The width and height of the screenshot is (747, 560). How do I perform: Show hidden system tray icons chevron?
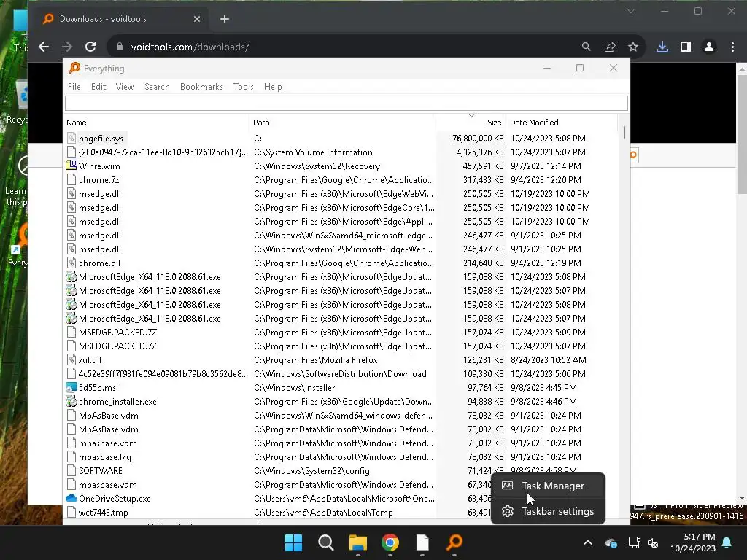click(x=588, y=542)
